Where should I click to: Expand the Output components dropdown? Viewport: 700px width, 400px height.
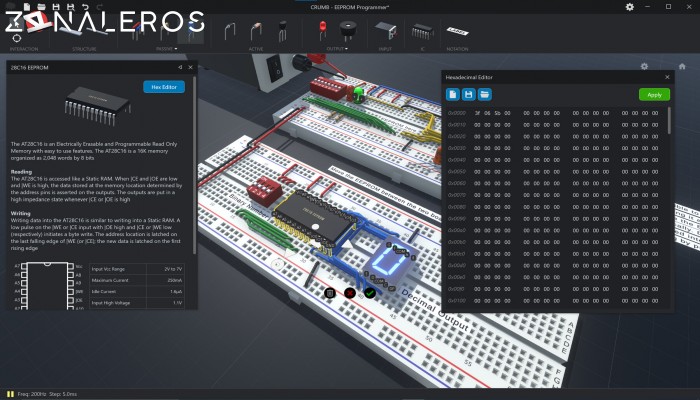[337, 49]
